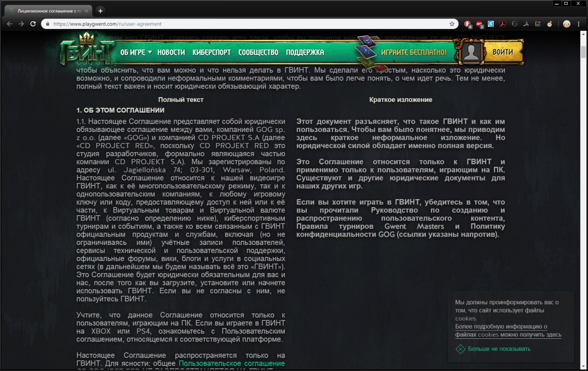Open the Adobe Acrobat extension icon
The width and height of the screenshot is (588, 371).
[503, 24]
